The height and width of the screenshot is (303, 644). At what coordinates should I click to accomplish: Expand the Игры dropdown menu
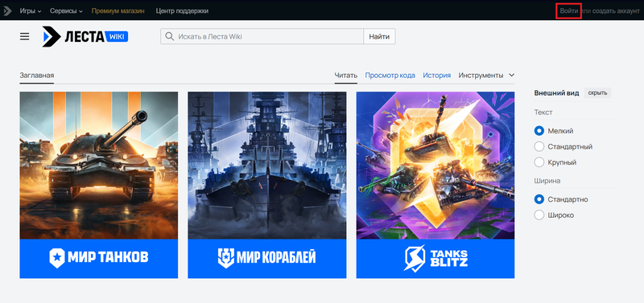pos(31,11)
